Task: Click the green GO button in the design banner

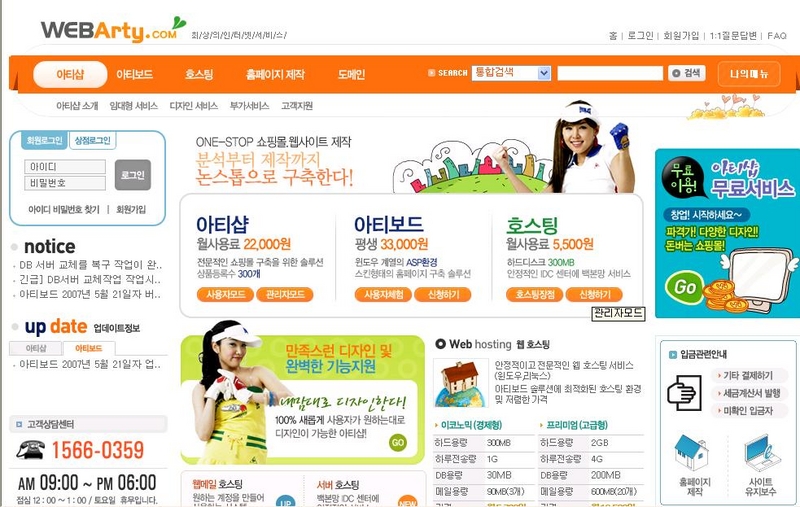Action: 397,442
